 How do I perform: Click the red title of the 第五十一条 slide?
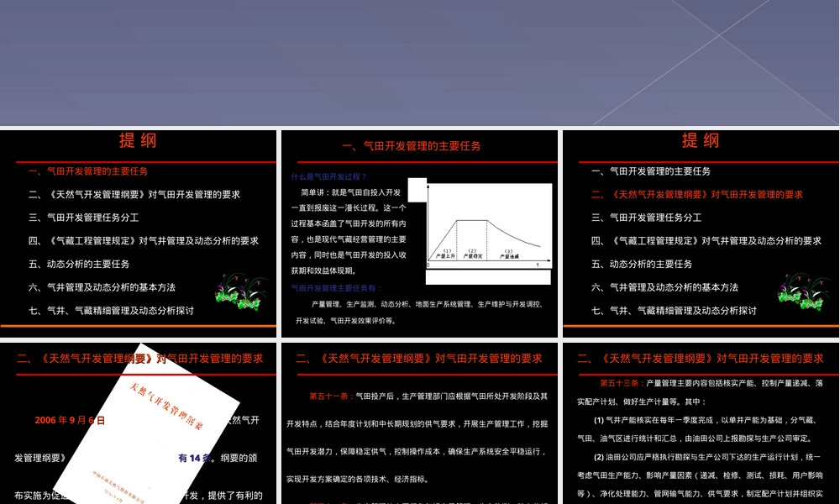419,359
